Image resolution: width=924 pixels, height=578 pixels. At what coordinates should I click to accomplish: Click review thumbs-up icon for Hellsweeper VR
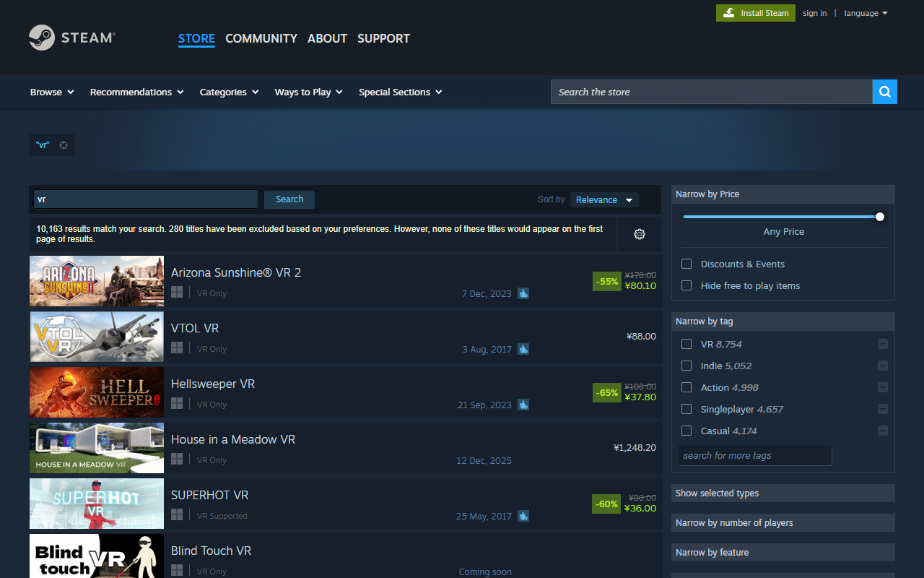point(523,405)
